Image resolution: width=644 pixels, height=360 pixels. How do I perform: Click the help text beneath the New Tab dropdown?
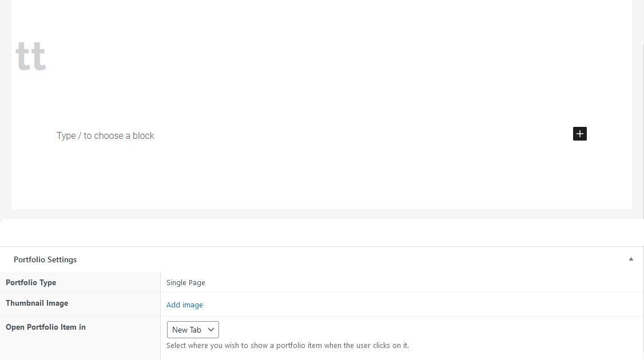[x=287, y=345]
